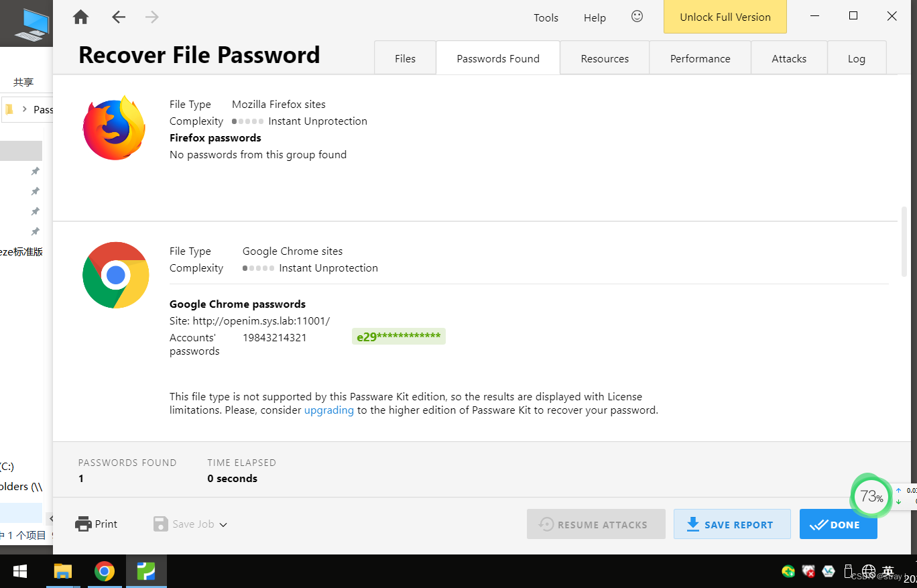Viewport: 917px width, 588px height.
Task: Click the breadcrumb chevron before Pass folder
Action: [25, 109]
